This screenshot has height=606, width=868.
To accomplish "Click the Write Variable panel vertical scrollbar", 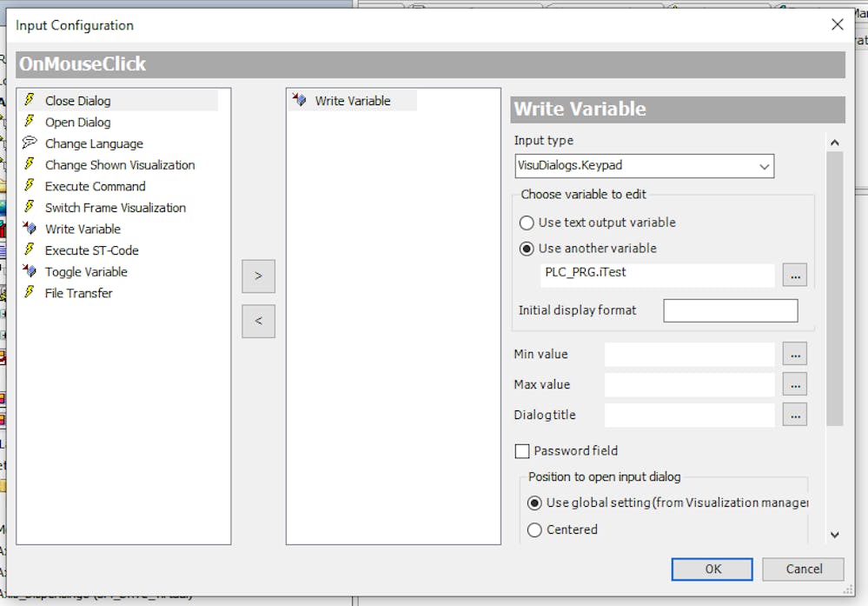I will tap(834, 287).
